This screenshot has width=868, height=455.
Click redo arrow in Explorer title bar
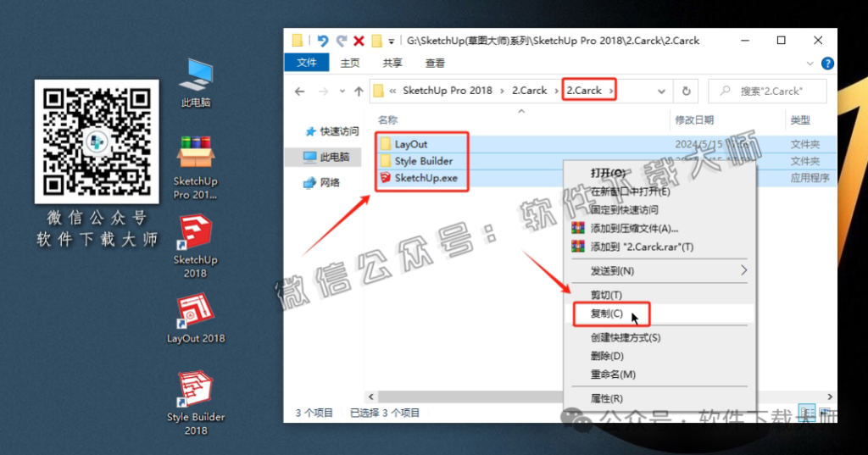click(x=341, y=41)
